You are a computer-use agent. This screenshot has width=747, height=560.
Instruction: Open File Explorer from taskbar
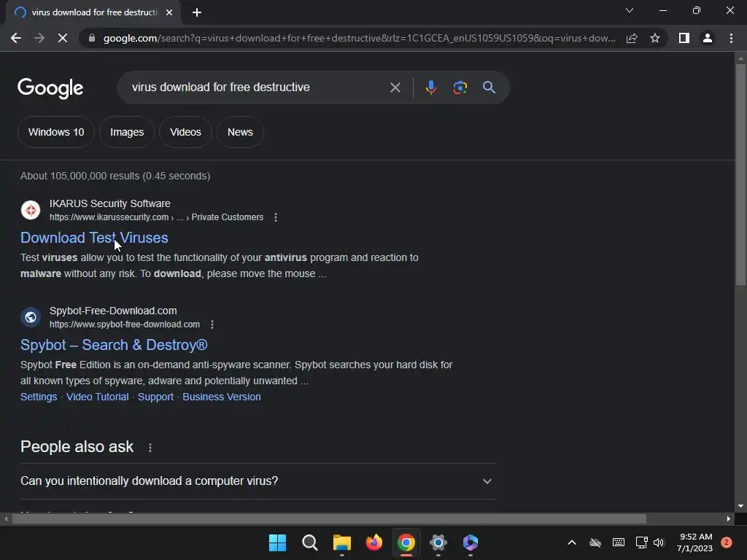point(341,542)
